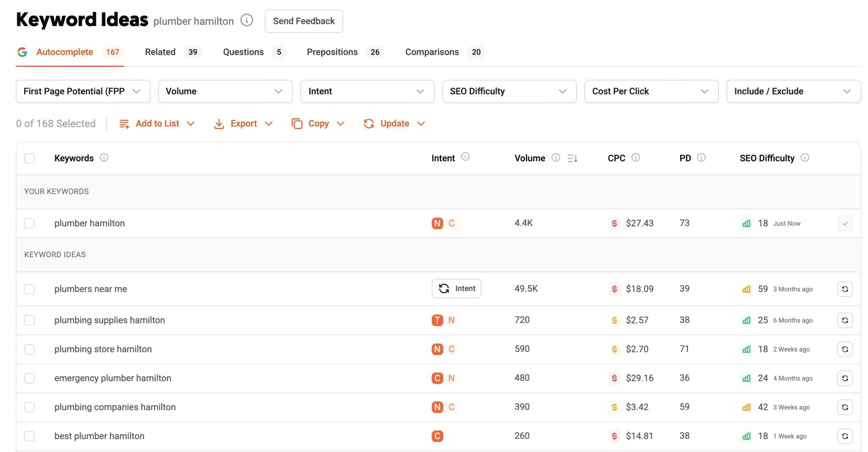Screen dimensions: 868x452
Task: Open the Export menu via the download icon
Action: [219, 123]
